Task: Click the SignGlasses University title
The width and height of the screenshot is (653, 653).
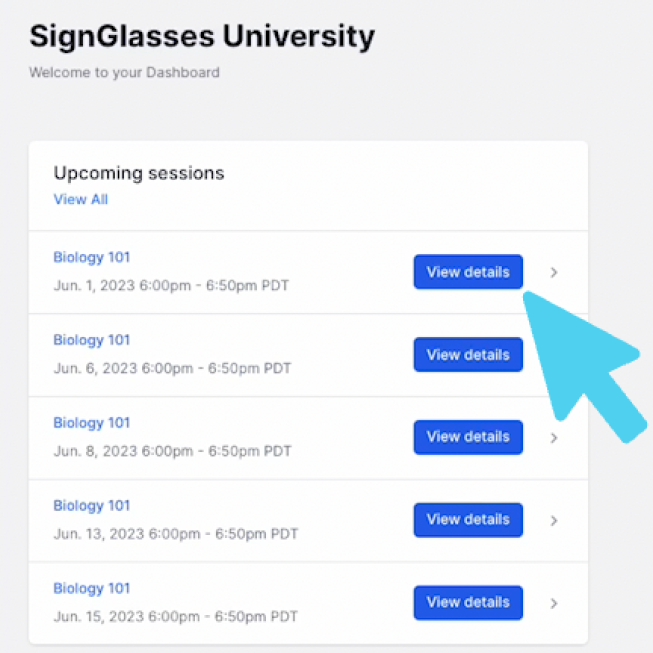Action: [x=202, y=37]
